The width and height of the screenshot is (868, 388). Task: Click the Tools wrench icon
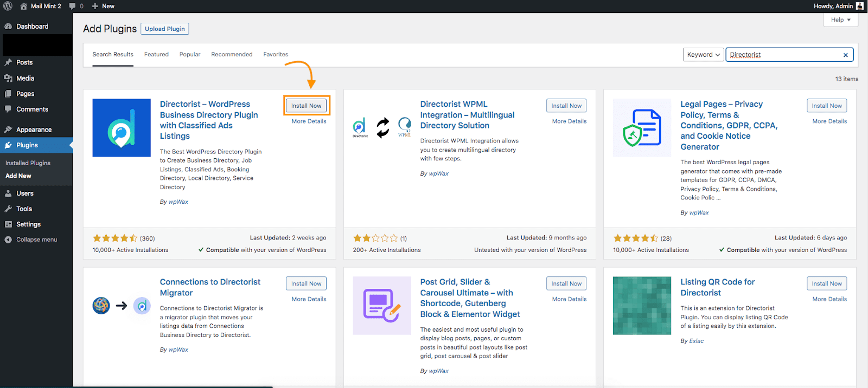point(8,209)
